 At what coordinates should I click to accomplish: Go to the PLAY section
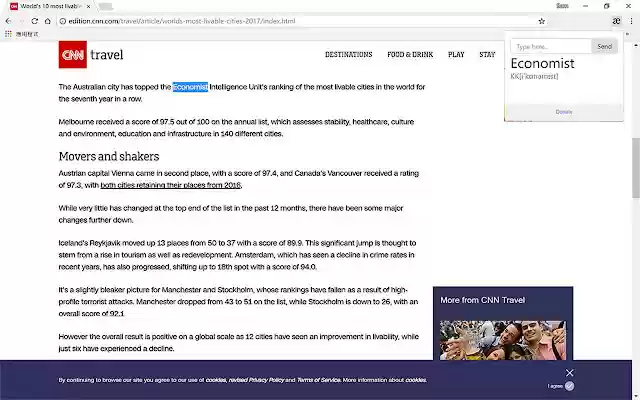pyautogui.click(x=456, y=55)
